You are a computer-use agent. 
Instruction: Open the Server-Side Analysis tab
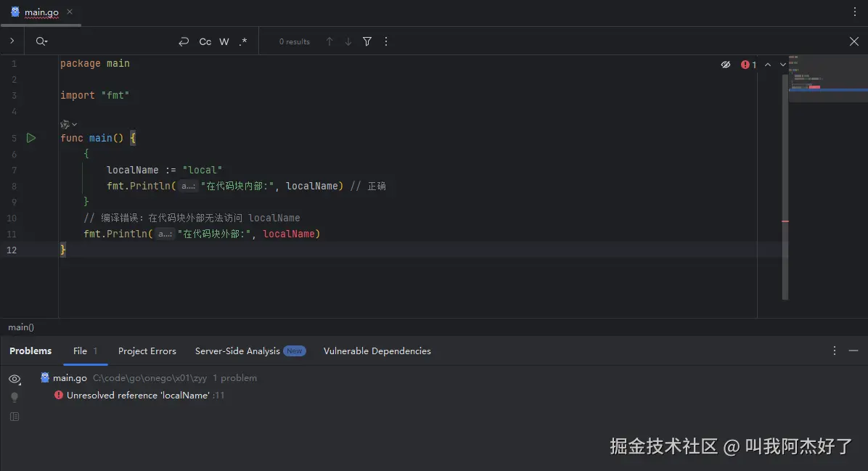tap(250, 351)
